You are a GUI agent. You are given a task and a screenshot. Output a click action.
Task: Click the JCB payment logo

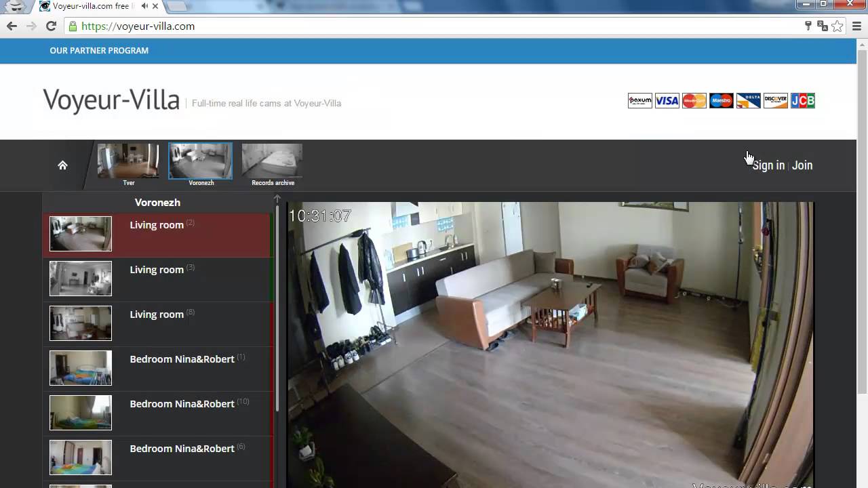coord(802,100)
